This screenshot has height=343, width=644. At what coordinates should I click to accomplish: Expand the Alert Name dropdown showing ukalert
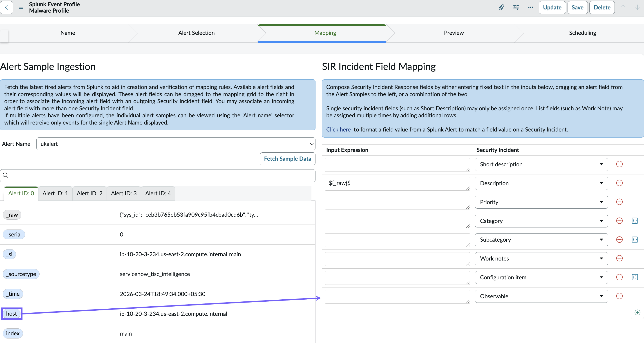coord(176,144)
